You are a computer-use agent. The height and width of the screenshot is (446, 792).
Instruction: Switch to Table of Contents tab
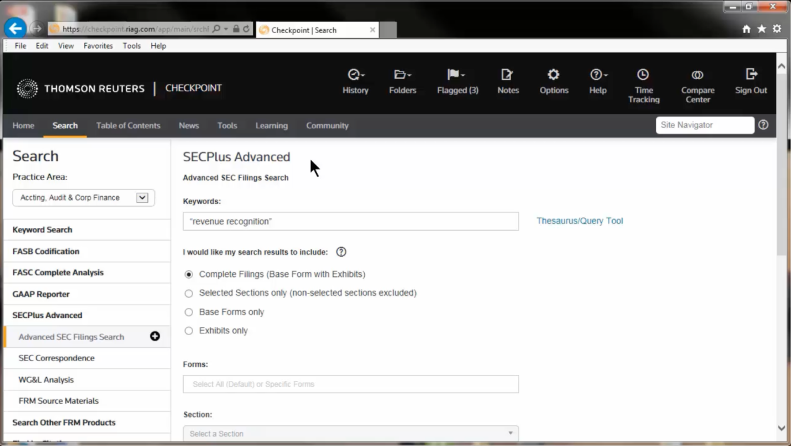pyautogui.click(x=128, y=126)
